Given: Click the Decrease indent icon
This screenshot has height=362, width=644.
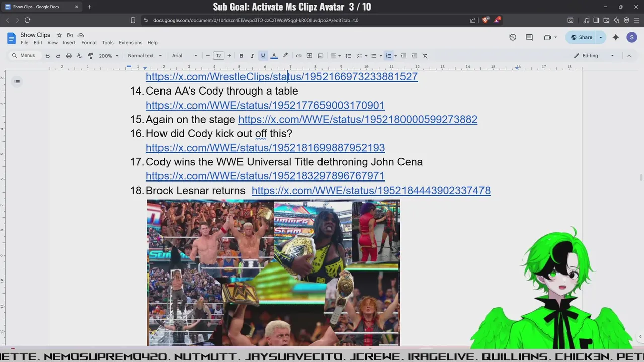Looking at the screenshot, I should tap(403, 56).
